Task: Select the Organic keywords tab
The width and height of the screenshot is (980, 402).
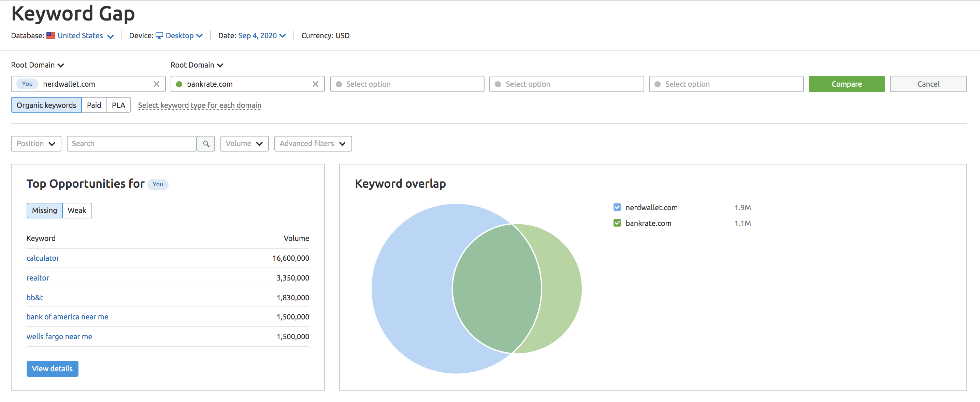Action: click(46, 105)
